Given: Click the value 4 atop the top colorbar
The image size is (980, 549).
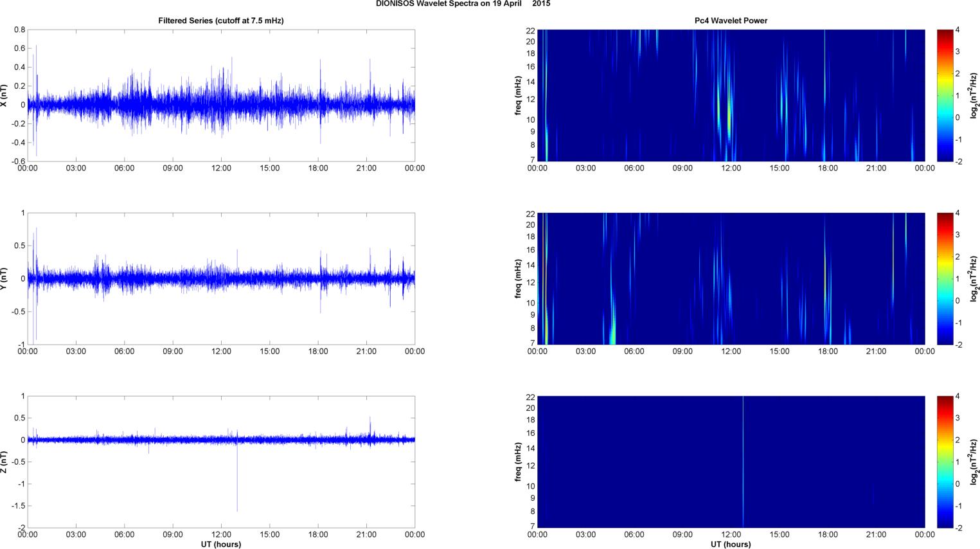Looking at the screenshot, I should point(958,30).
